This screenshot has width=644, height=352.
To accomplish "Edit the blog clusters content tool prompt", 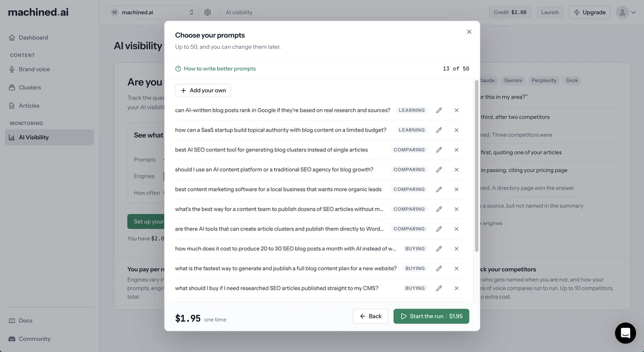I will tap(439, 150).
